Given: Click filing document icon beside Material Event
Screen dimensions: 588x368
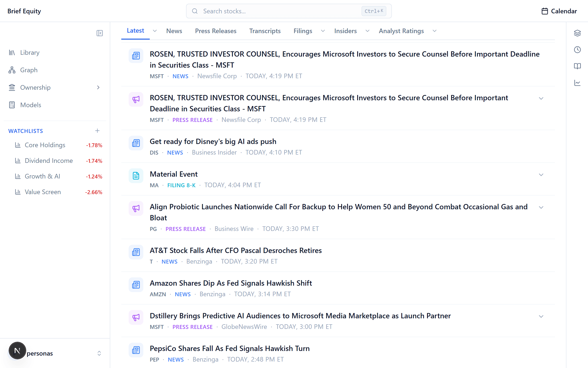Looking at the screenshot, I should 136,176.
